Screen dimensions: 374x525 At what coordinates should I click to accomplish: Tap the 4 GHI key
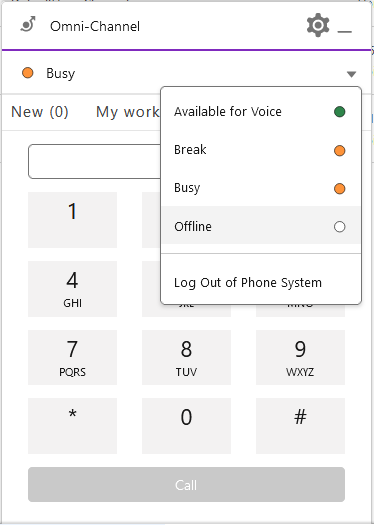[72, 289]
